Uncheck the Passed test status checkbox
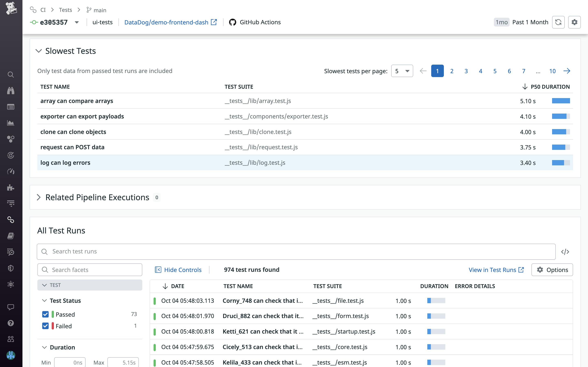The image size is (588, 367). click(46, 314)
